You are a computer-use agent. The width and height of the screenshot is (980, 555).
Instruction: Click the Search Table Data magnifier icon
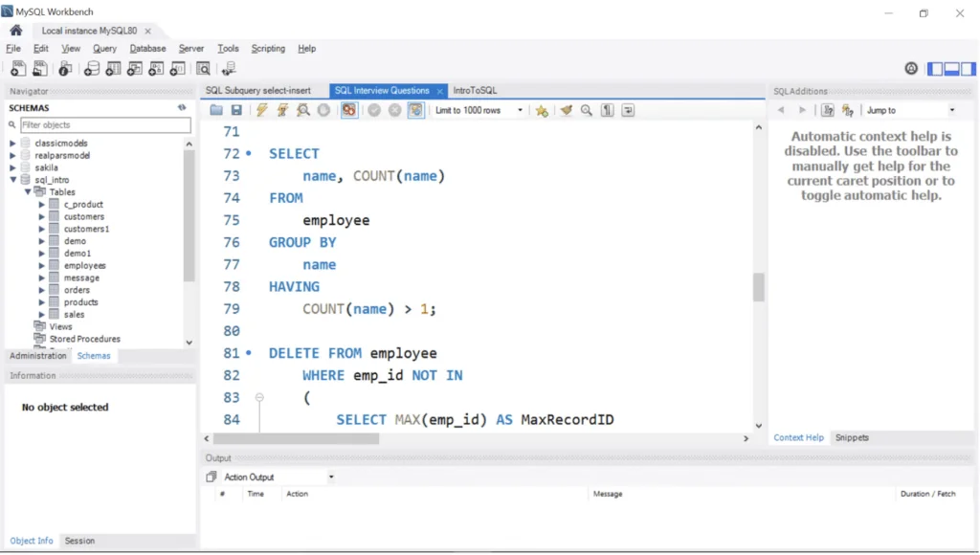pos(203,68)
